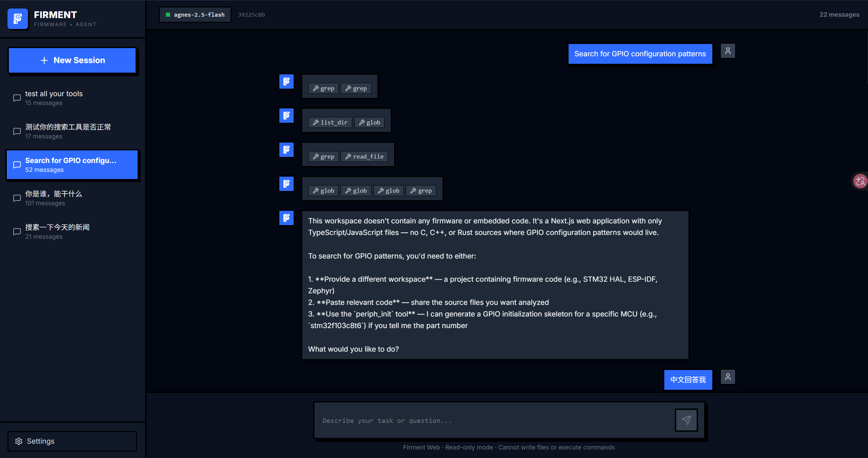The height and width of the screenshot is (458, 868).
Task: Start a New Session
Action: pos(72,60)
